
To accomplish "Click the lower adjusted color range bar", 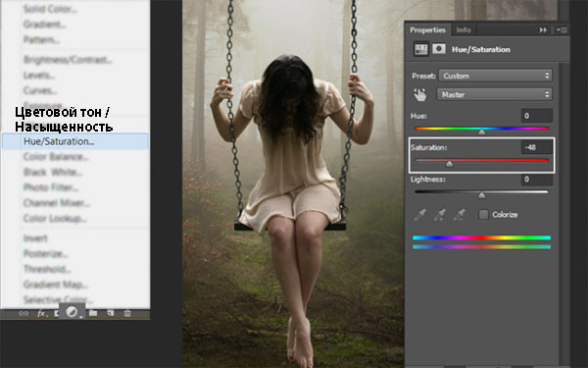I will (481, 246).
